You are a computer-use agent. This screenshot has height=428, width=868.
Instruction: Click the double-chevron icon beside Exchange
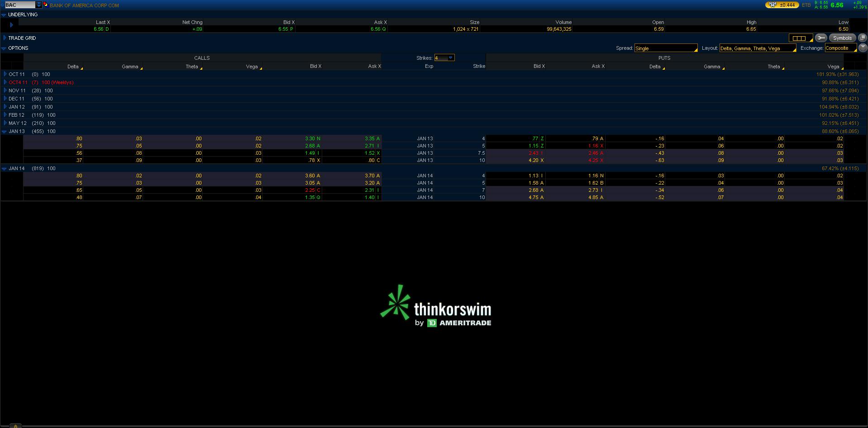pos(863,48)
